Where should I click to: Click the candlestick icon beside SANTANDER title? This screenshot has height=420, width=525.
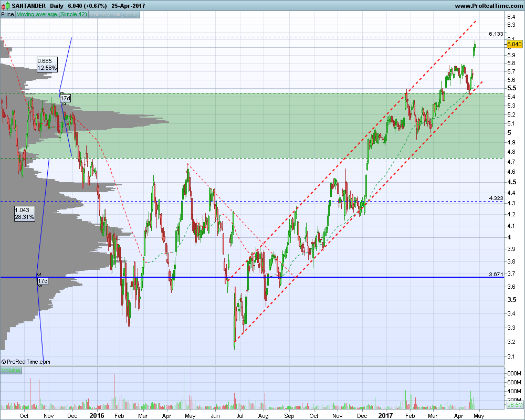point(5,6)
